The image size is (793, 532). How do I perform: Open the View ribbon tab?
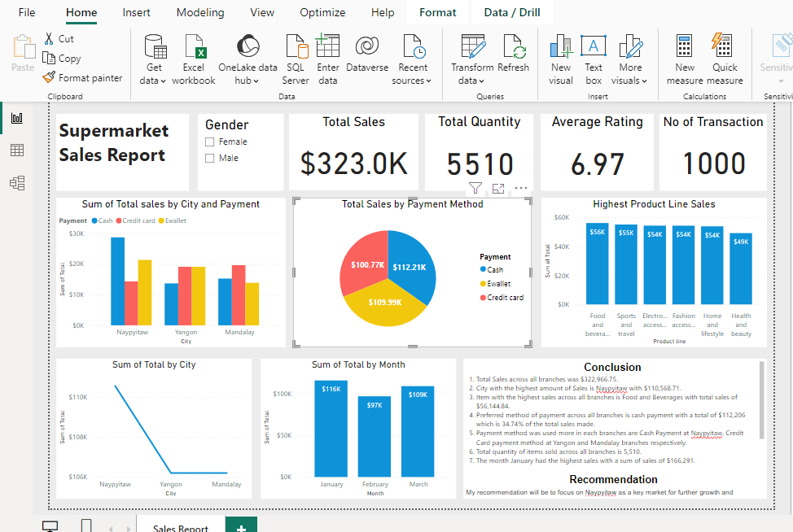(x=261, y=12)
